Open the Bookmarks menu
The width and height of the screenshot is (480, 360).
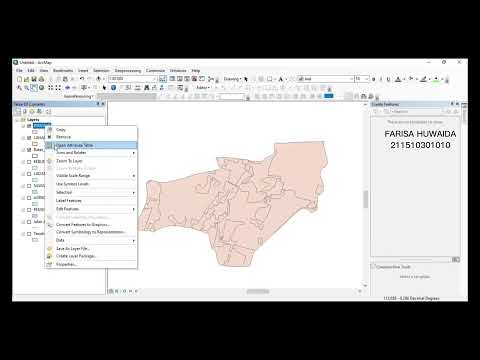click(63, 71)
